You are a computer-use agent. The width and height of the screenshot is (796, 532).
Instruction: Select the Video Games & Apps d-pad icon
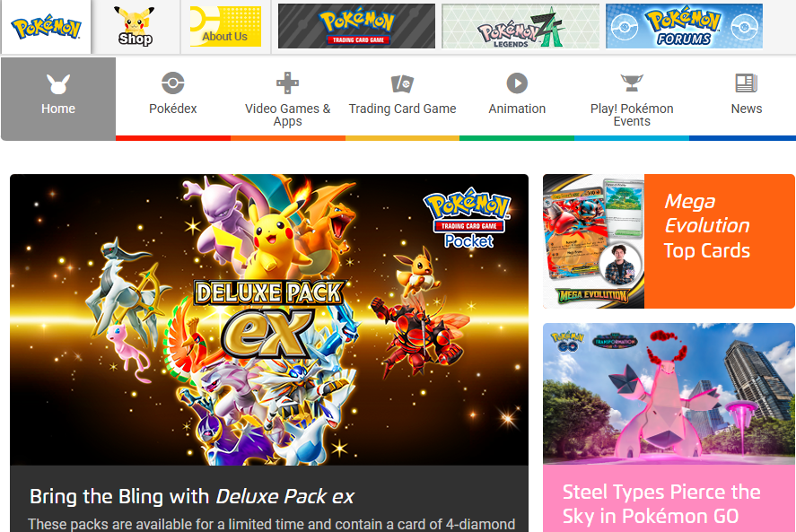pos(287,83)
